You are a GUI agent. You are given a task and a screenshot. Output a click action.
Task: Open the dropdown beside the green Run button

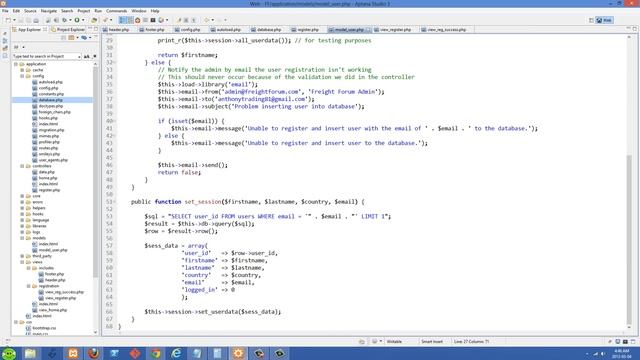pos(83,20)
